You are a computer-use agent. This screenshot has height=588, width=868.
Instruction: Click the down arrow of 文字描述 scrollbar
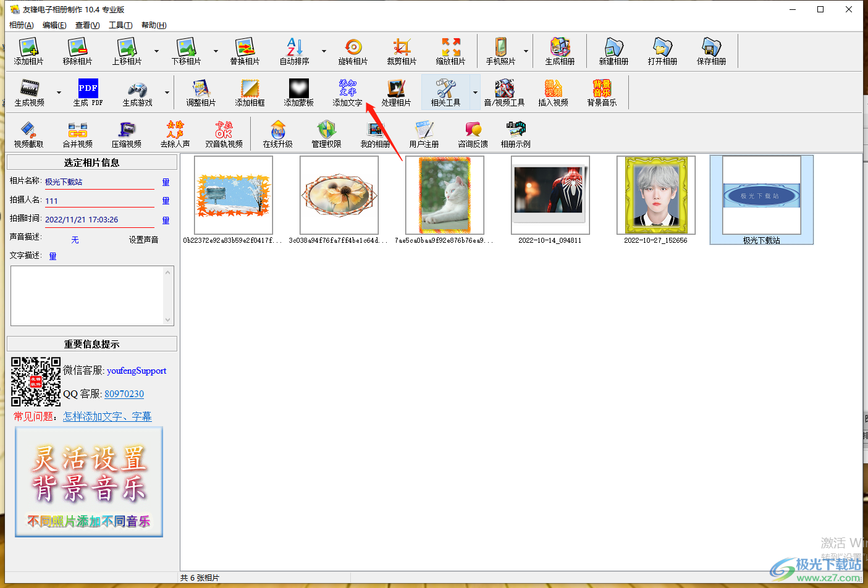tap(168, 320)
